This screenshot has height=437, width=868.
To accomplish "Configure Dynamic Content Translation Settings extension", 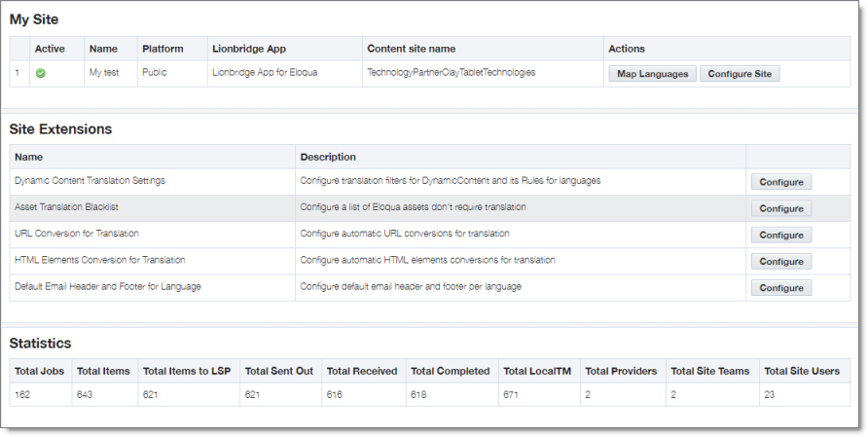I will tap(781, 182).
